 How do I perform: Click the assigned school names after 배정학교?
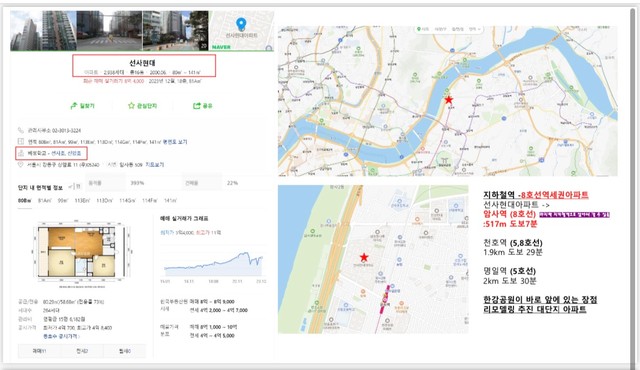[66, 153]
